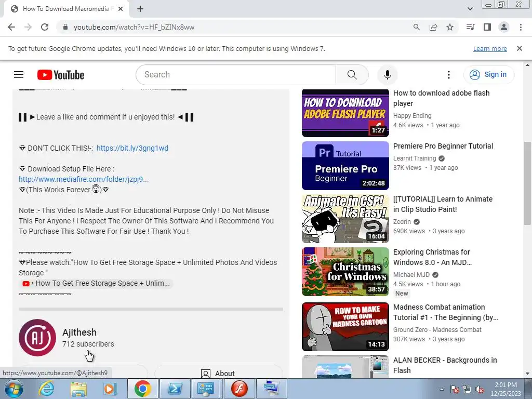Open the taskbar clock 2:01 PM

(x=506, y=389)
